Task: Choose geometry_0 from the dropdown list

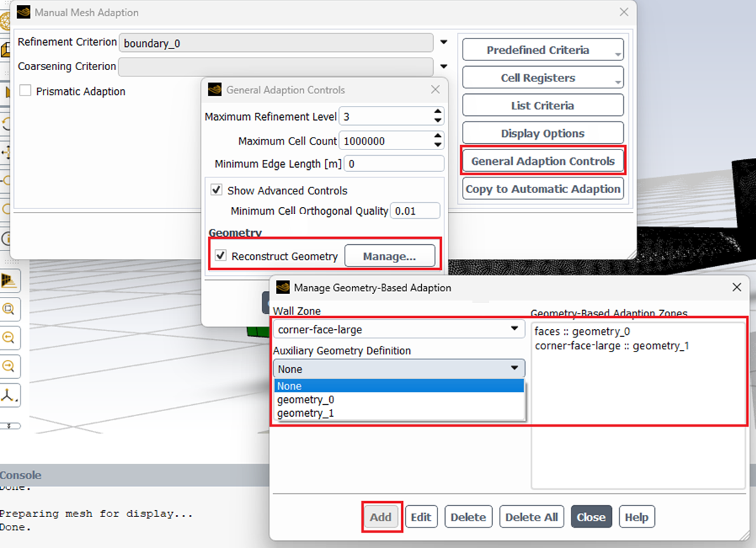Action: [x=306, y=400]
